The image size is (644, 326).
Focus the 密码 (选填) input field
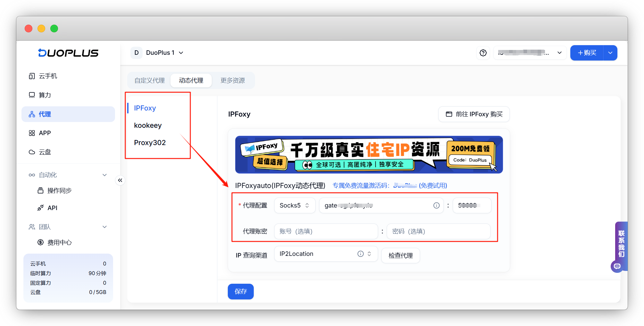439,232
